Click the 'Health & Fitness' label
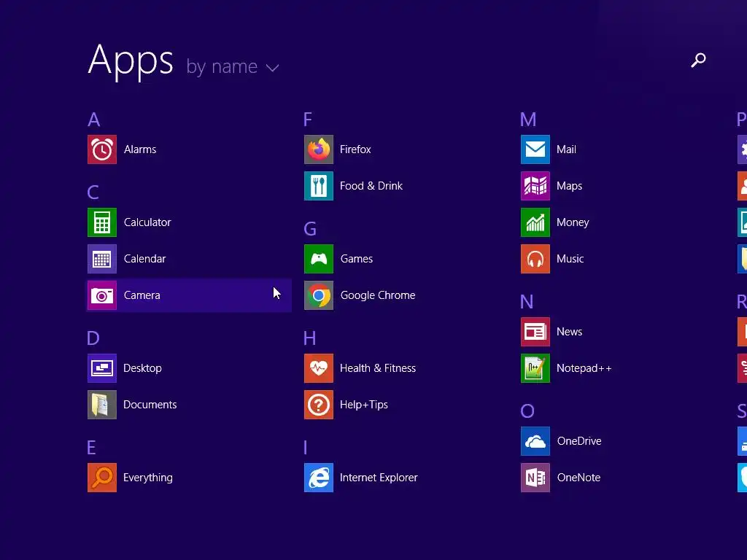This screenshot has width=747, height=560. point(378,368)
